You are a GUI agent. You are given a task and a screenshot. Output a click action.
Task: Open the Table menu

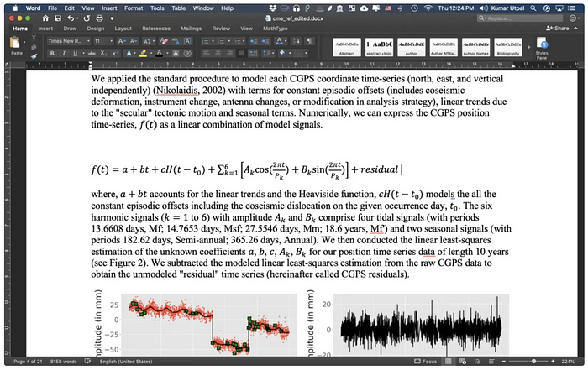click(178, 8)
